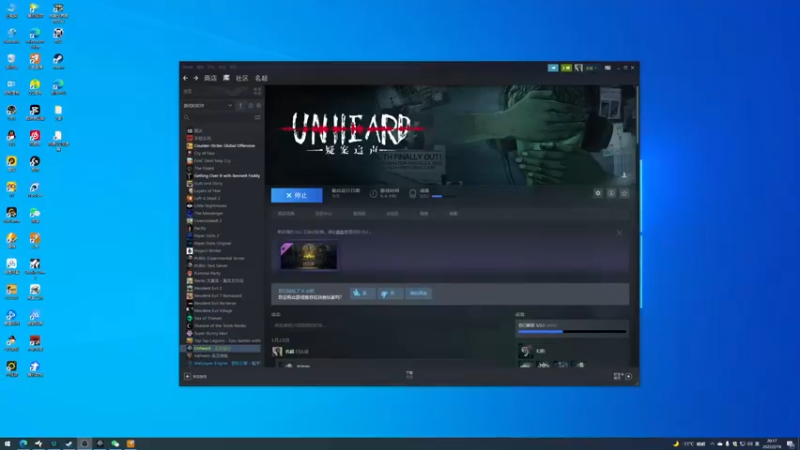Open Big Picture mode icon in title bar
800x450 pixels.
[x=608, y=68]
